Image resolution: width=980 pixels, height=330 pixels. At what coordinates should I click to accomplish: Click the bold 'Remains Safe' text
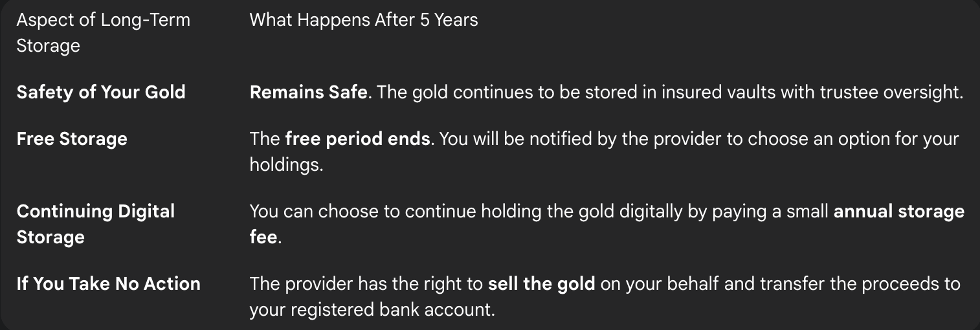(309, 93)
